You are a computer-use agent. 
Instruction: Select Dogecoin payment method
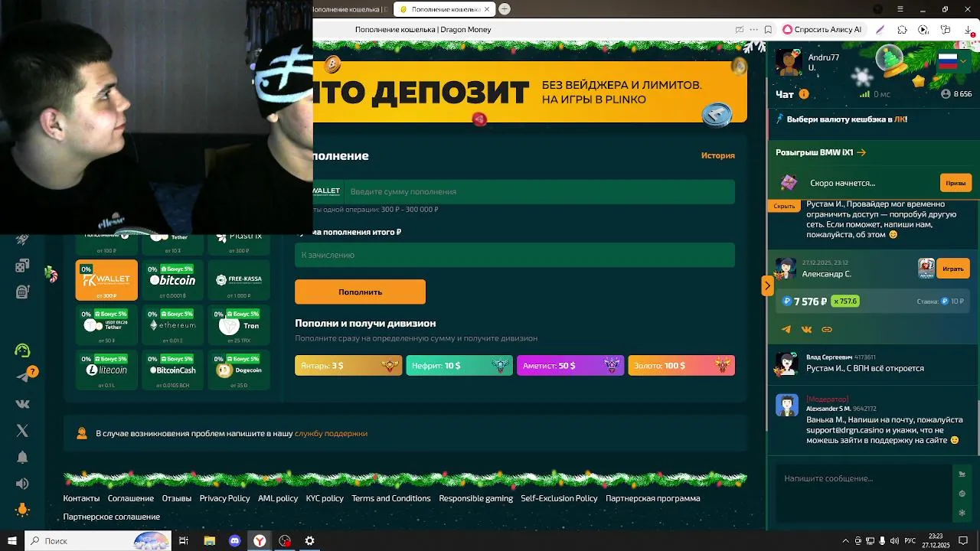[239, 370]
